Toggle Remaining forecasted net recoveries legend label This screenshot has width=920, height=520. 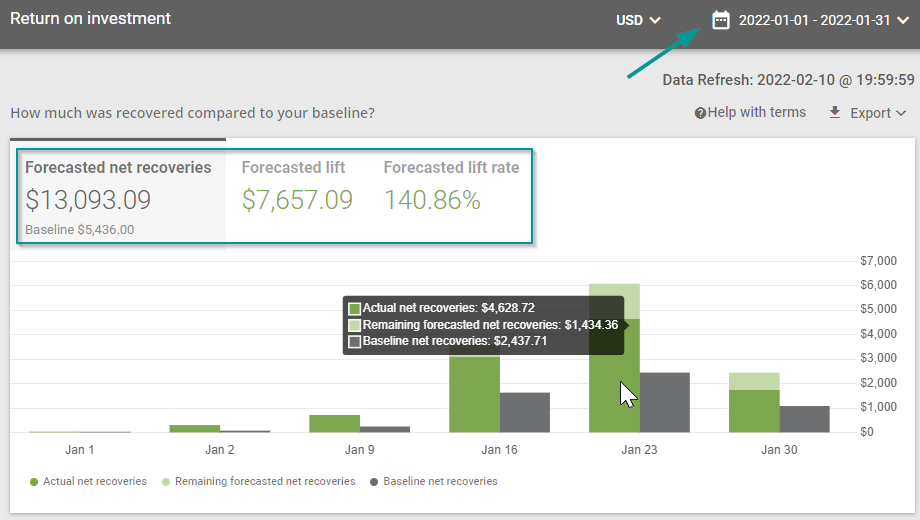[x=265, y=482]
